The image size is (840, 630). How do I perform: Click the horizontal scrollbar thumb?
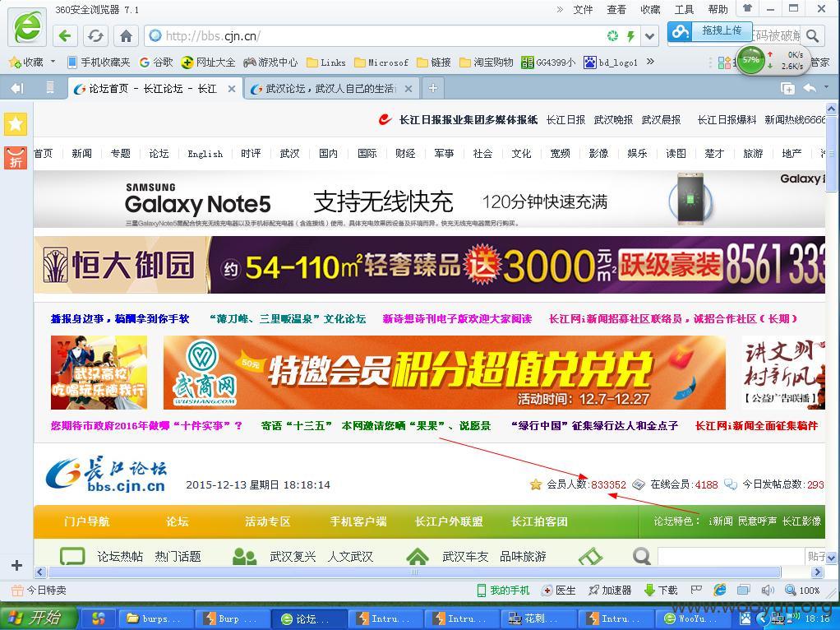pos(414,572)
